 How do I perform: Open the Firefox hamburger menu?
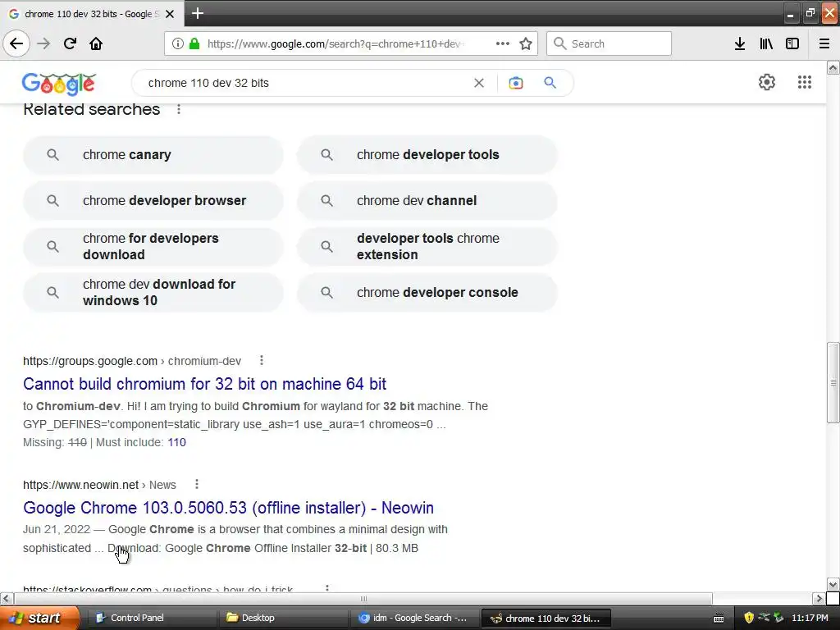point(824,44)
